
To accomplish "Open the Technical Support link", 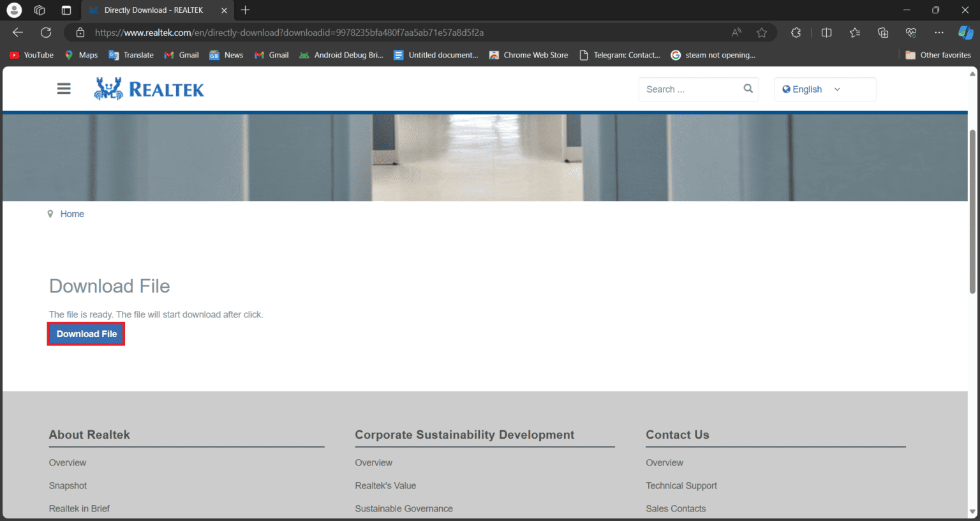I will point(681,485).
